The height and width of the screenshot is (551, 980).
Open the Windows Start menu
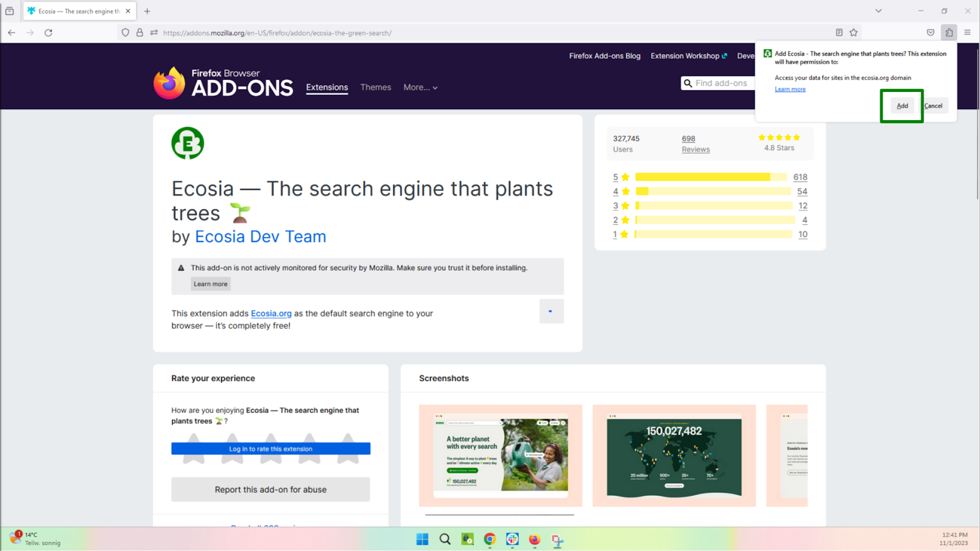pyautogui.click(x=422, y=539)
